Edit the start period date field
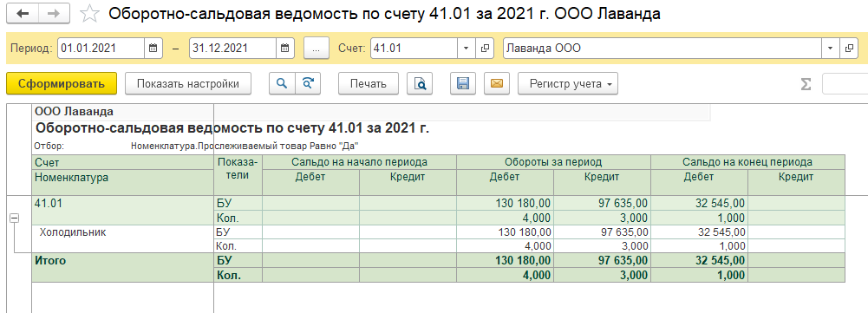The width and height of the screenshot is (868, 313). pos(101,49)
